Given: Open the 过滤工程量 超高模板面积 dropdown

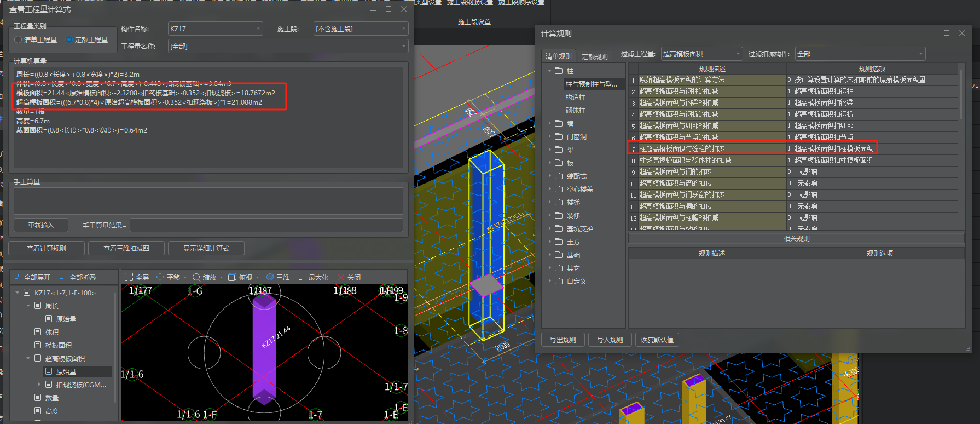Looking at the screenshot, I should coord(701,54).
